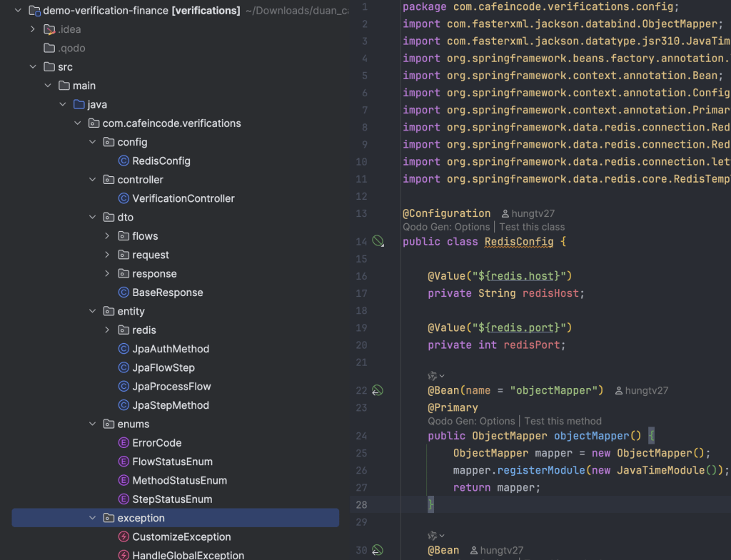Click 'Test this method' code lens

point(563,421)
